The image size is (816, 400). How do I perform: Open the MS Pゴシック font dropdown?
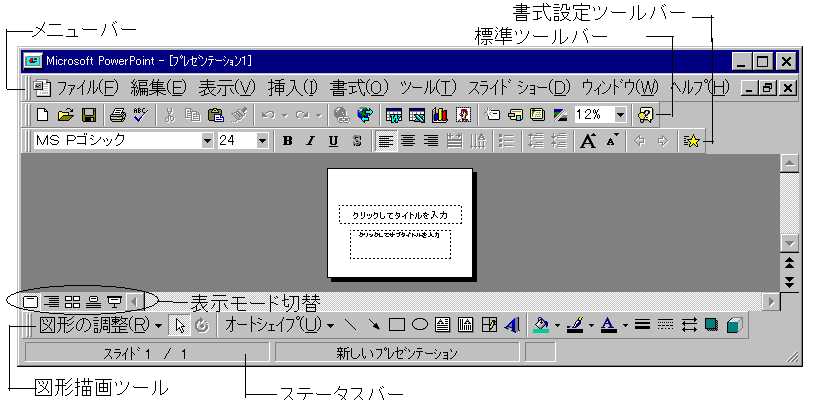[x=208, y=140]
